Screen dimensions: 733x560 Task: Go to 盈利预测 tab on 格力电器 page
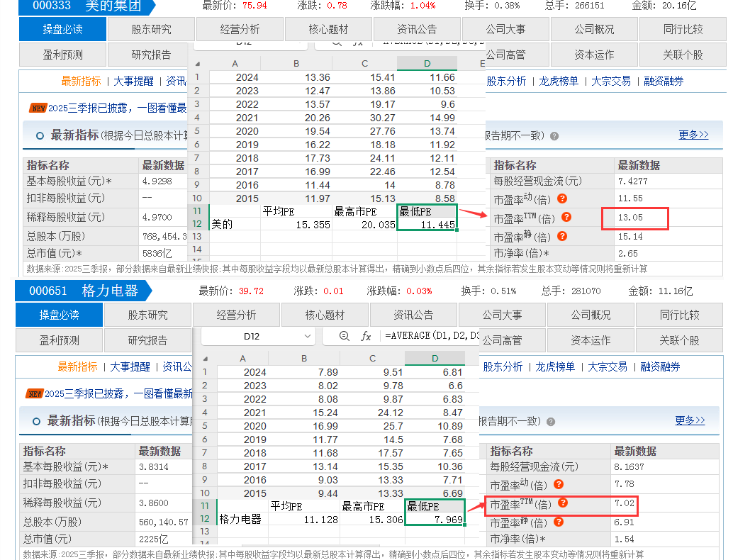59,340
